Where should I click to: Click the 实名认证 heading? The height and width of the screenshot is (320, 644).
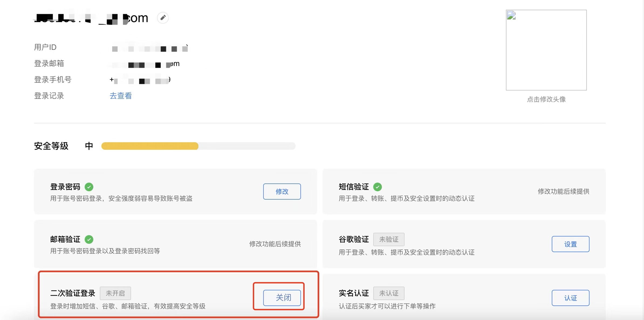(354, 293)
